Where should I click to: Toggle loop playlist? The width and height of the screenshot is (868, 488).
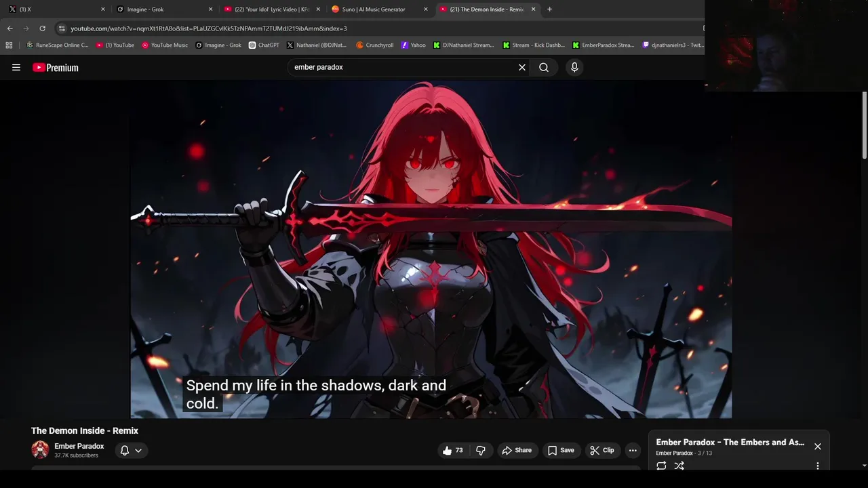click(x=661, y=466)
